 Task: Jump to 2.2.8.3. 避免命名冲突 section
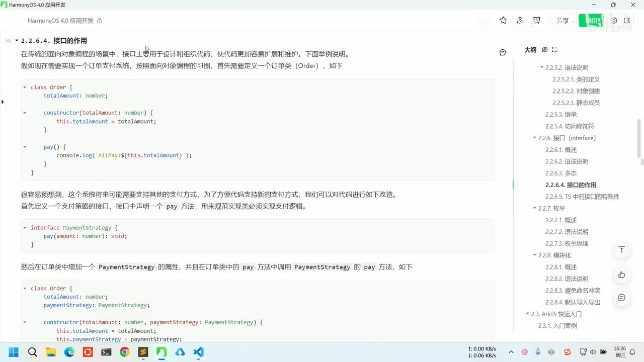point(573,291)
